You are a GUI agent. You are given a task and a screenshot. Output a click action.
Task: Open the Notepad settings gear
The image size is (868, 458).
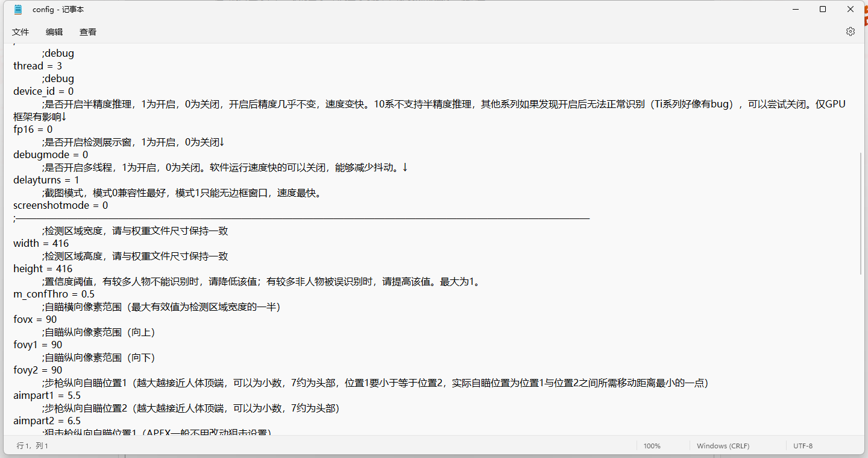(850, 31)
